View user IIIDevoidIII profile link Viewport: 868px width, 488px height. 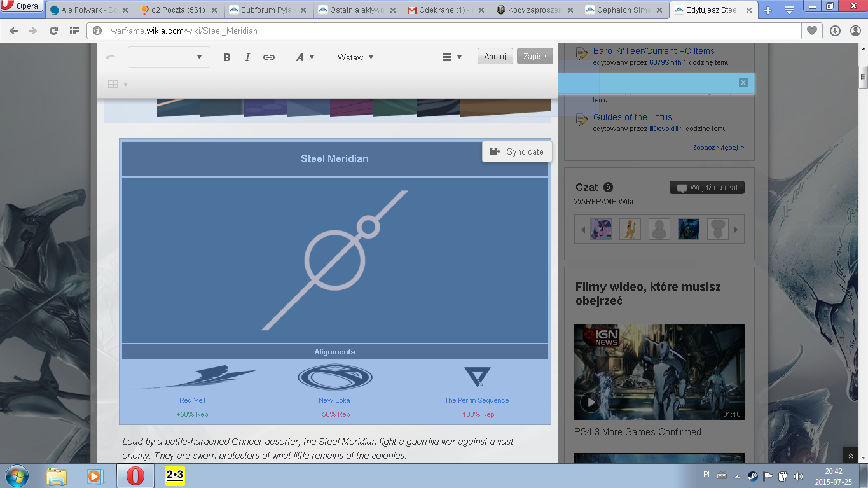(x=663, y=129)
